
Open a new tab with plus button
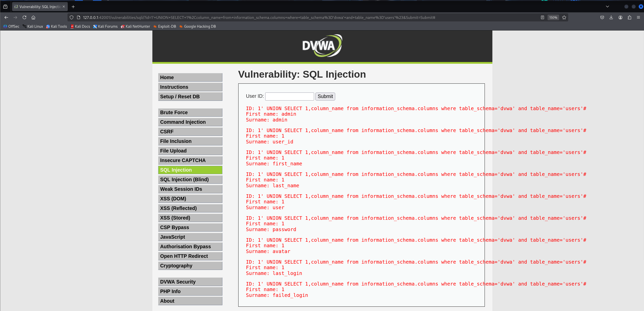[73, 7]
